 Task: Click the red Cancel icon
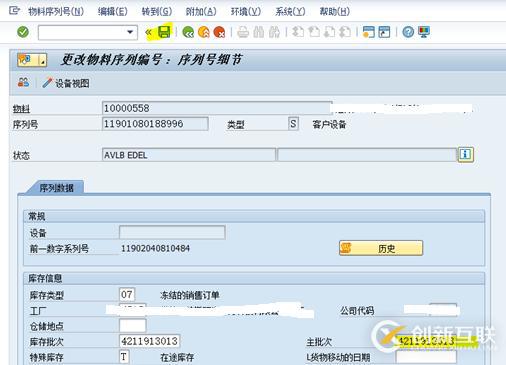(x=219, y=32)
